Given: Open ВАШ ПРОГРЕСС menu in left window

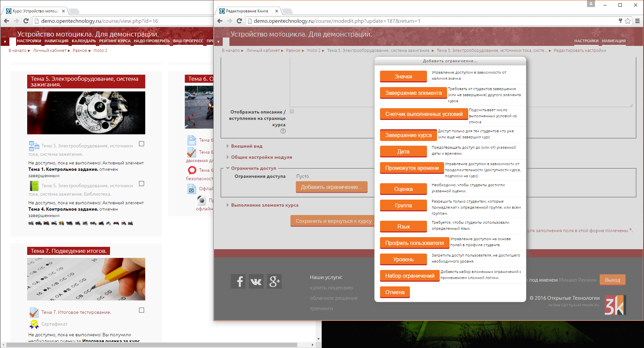Looking at the screenshot, I should pos(188,41).
